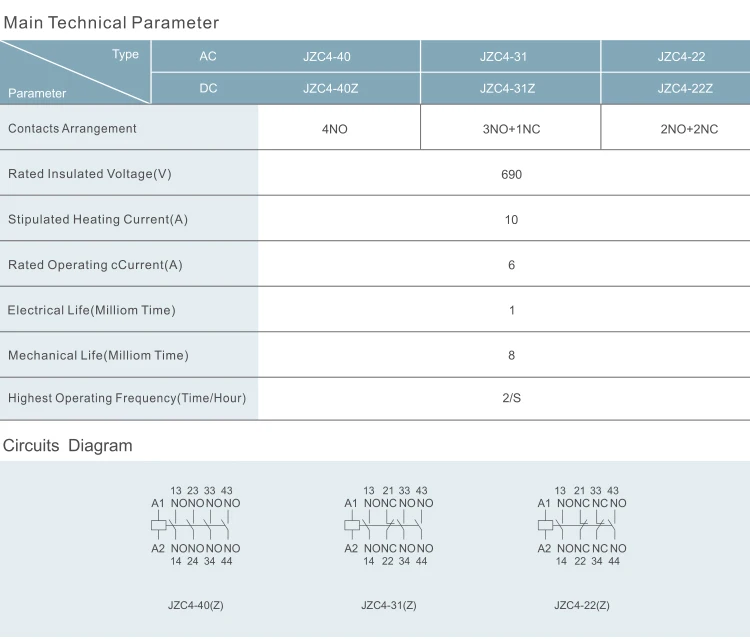This screenshot has width=750, height=640.
Task: Click the 'Type' header label
Action: (x=125, y=54)
